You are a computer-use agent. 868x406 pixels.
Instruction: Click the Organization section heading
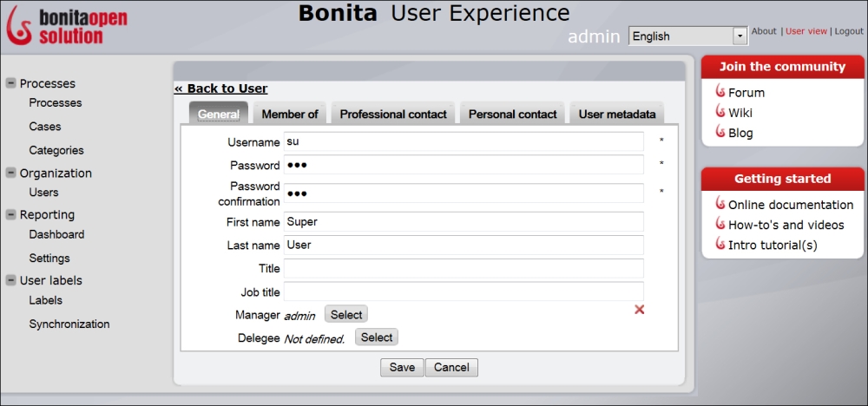(56, 174)
